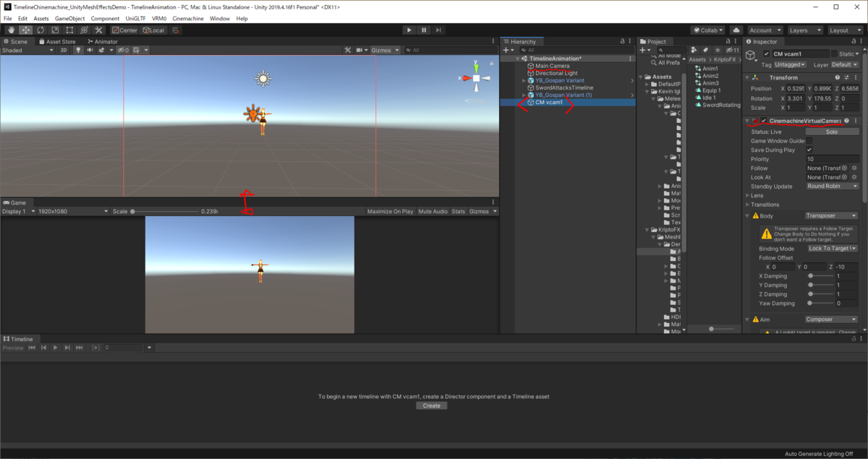Select the Rect tool
The image size is (868, 459).
coord(69,30)
